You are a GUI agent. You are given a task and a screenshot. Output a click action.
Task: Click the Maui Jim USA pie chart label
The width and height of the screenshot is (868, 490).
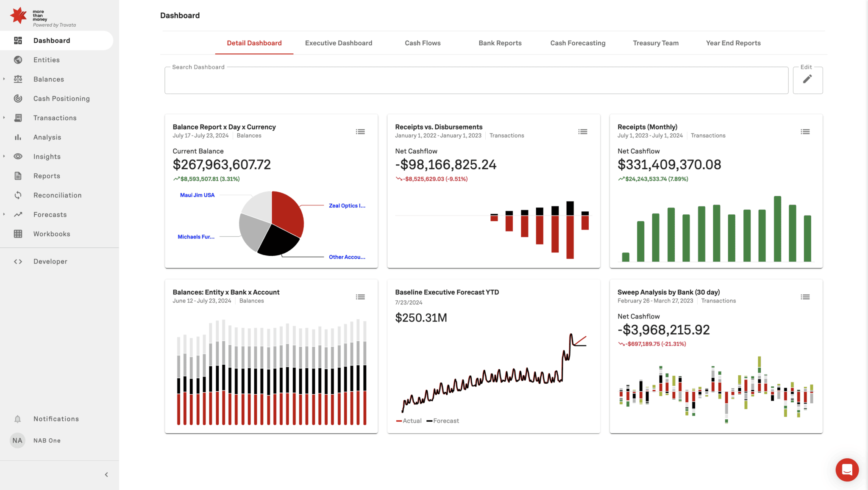pos(197,195)
